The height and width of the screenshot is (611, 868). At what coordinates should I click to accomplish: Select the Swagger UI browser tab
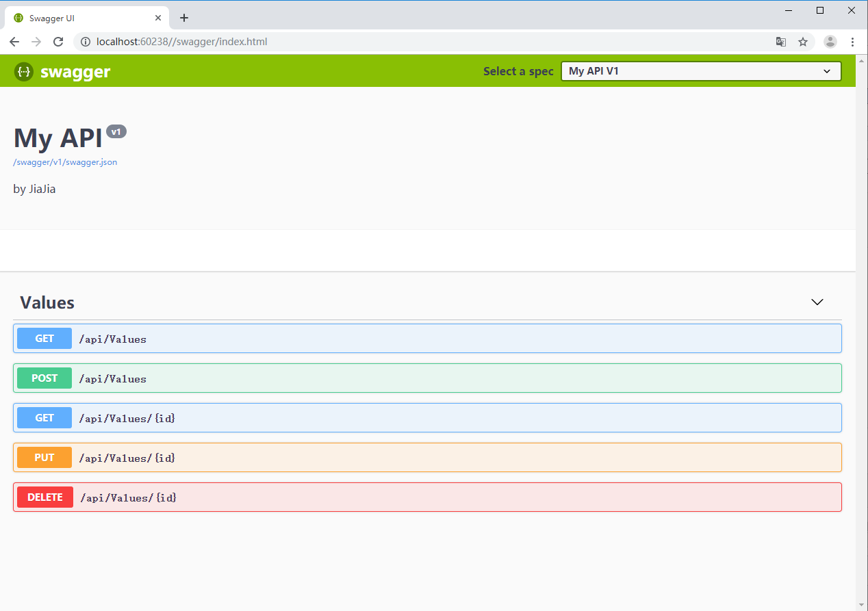(87, 18)
